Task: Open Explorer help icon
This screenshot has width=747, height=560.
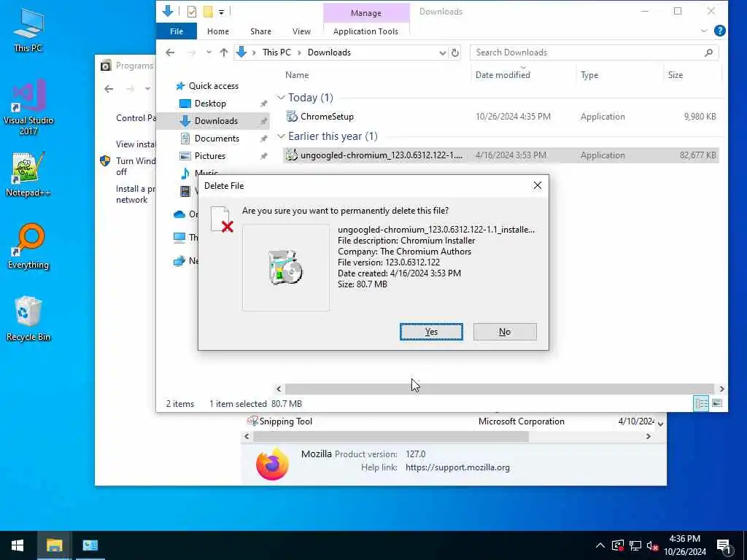Action: coord(719,31)
